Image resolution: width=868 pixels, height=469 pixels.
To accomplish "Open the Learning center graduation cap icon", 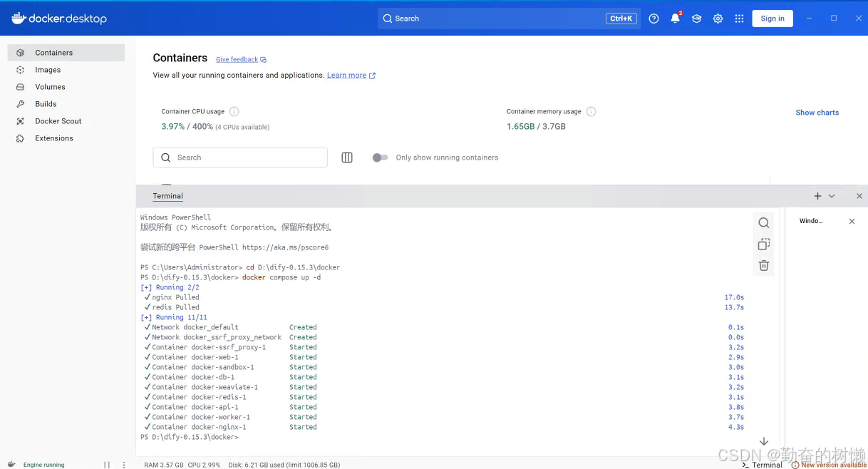I will pos(697,19).
